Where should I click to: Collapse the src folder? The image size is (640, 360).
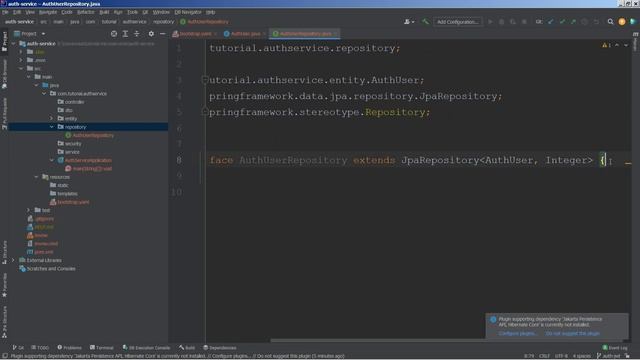21,69
